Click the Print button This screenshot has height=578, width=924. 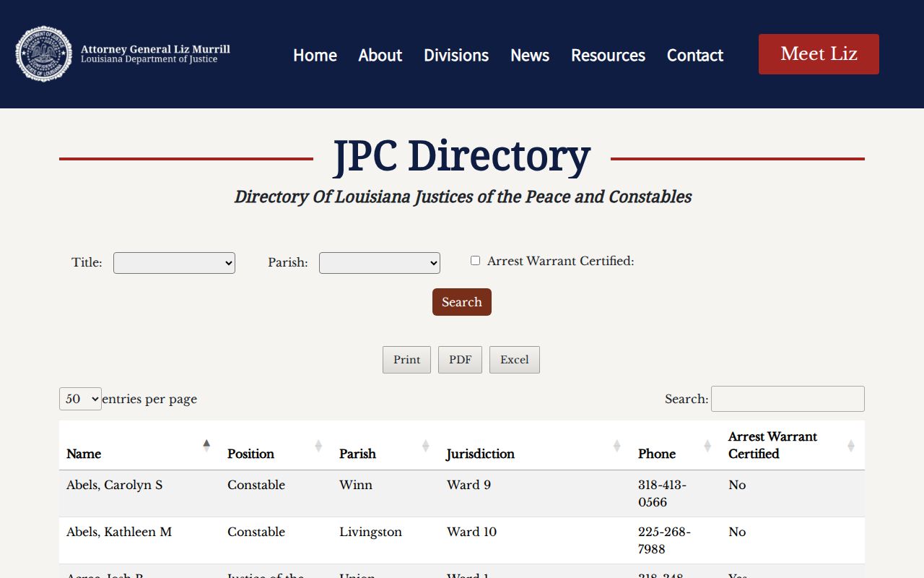(x=406, y=360)
